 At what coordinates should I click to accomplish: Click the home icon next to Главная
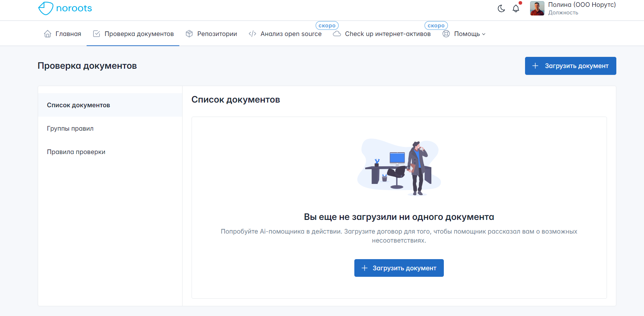[47, 34]
